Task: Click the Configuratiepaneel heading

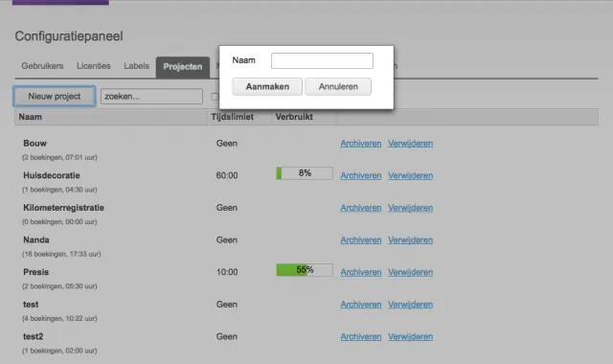Action: (69, 36)
